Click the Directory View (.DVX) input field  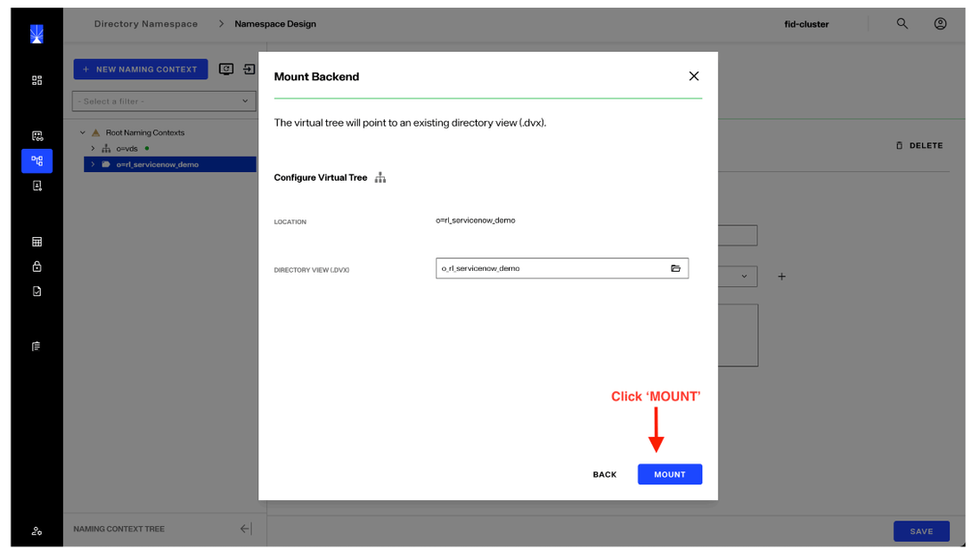[562, 268]
